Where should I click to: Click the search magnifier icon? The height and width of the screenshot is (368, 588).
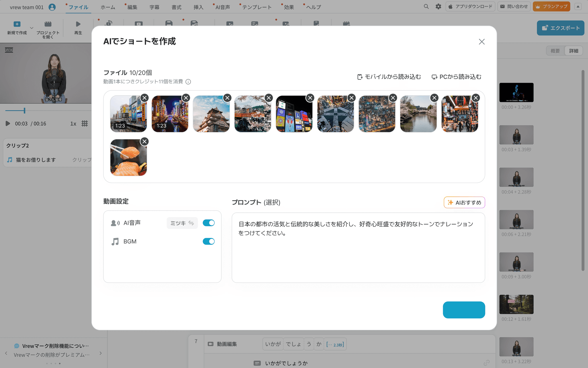(x=426, y=6)
